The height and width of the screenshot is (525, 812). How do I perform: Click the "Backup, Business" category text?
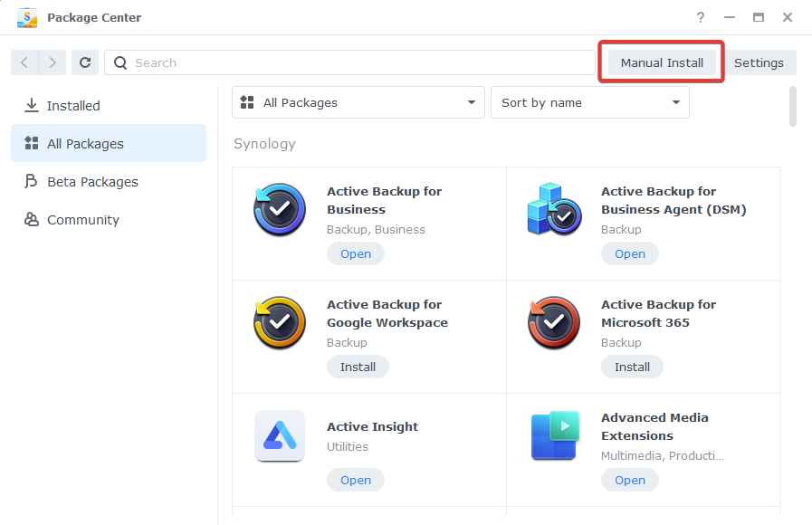click(376, 229)
